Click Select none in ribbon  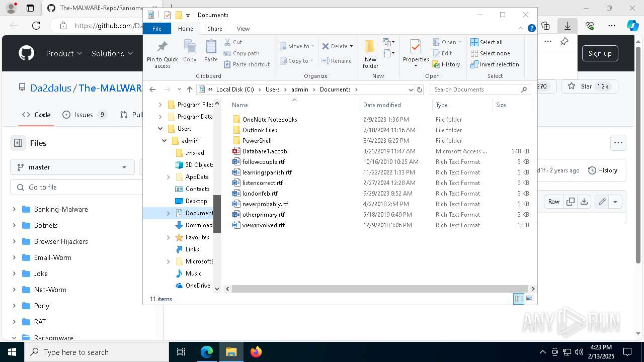click(x=490, y=53)
